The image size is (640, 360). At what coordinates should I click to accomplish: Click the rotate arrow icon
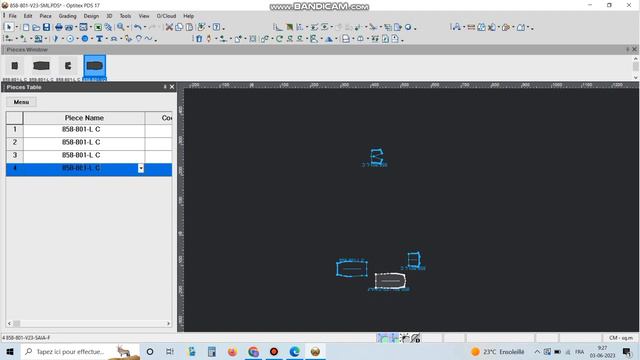(x=279, y=39)
